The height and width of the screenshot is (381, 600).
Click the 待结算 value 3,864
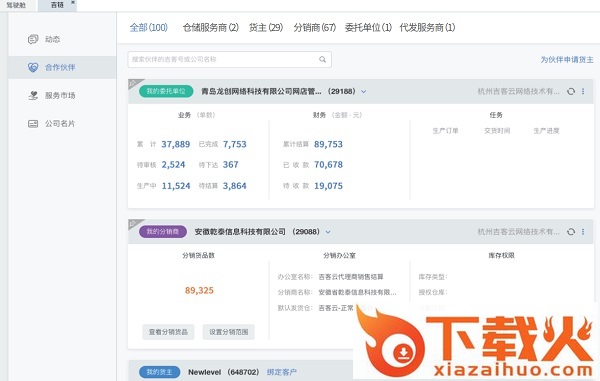[235, 186]
